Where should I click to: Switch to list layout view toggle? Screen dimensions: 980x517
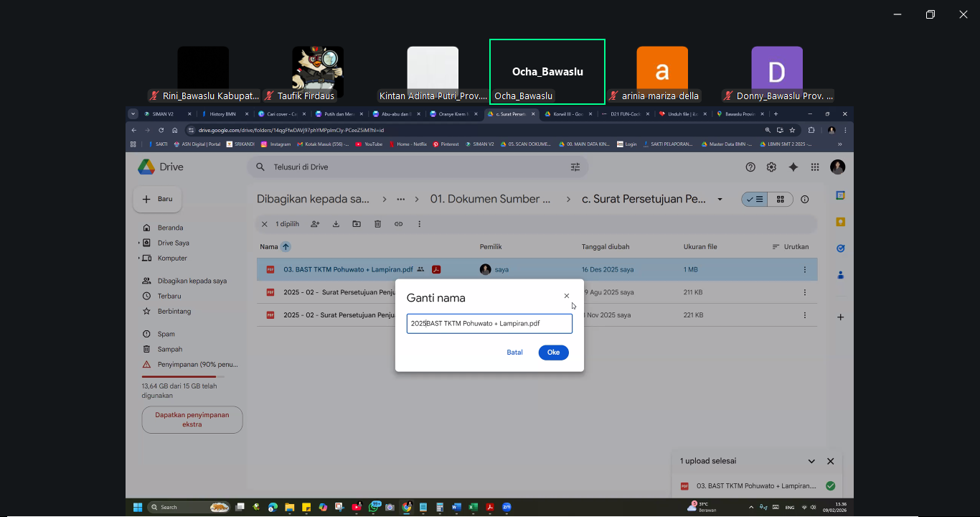(x=754, y=200)
